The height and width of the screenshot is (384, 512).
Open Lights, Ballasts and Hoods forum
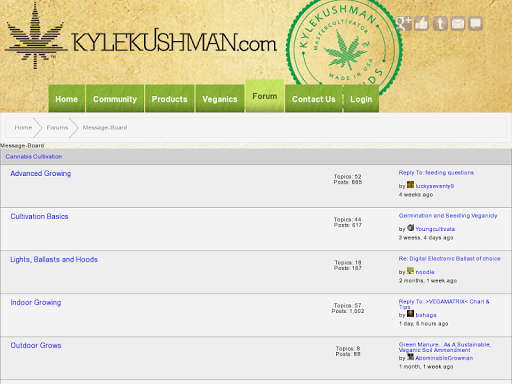[54, 259]
